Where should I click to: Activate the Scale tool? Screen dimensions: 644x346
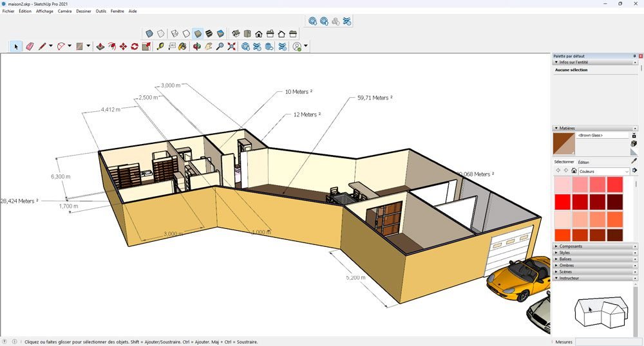[146, 47]
